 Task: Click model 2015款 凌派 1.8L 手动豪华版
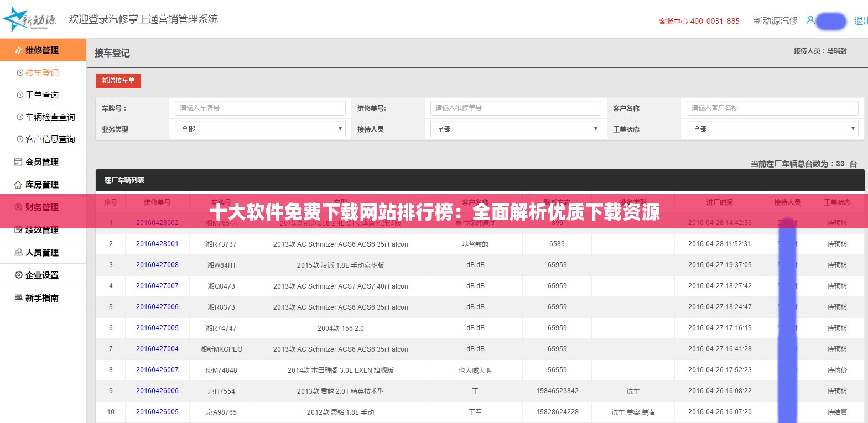coord(340,265)
